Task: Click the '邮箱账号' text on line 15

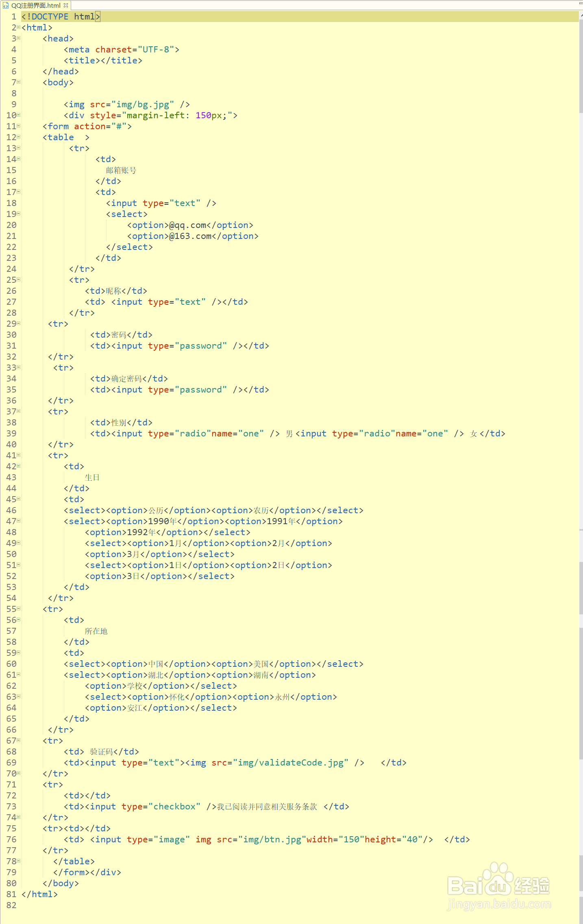Action: point(121,170)
